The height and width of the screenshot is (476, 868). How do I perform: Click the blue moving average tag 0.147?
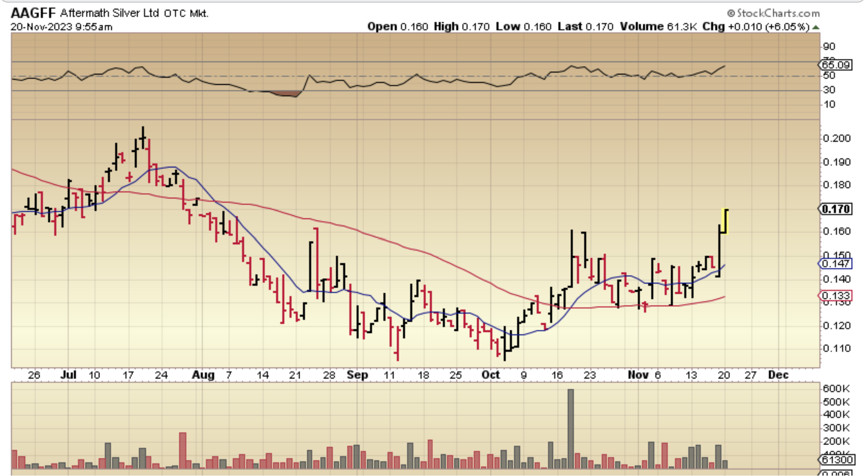pyautogui.click(x=835, y=264)
